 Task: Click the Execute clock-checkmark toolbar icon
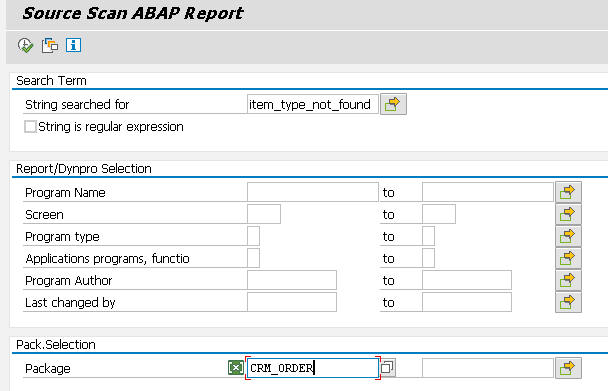coord(26,45)
